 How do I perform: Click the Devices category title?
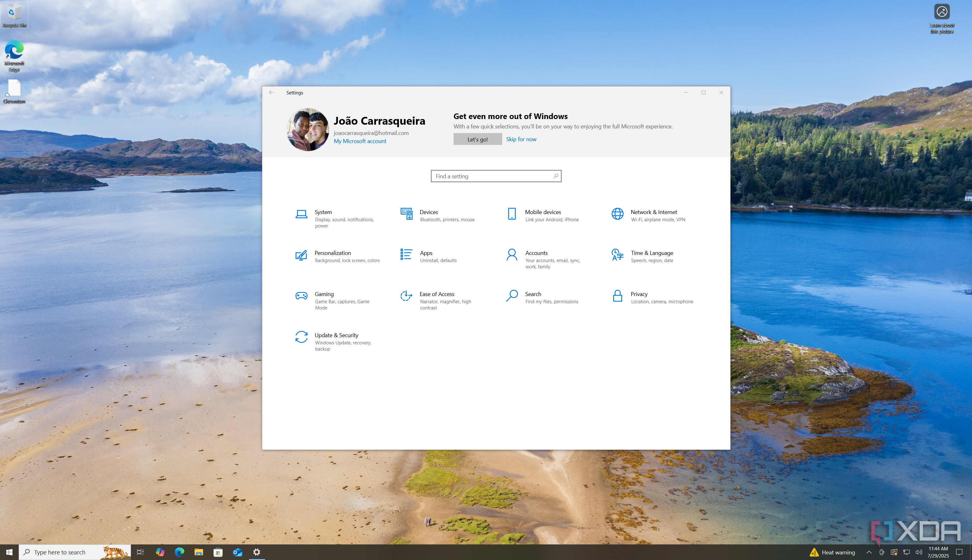tap(429, 212)
